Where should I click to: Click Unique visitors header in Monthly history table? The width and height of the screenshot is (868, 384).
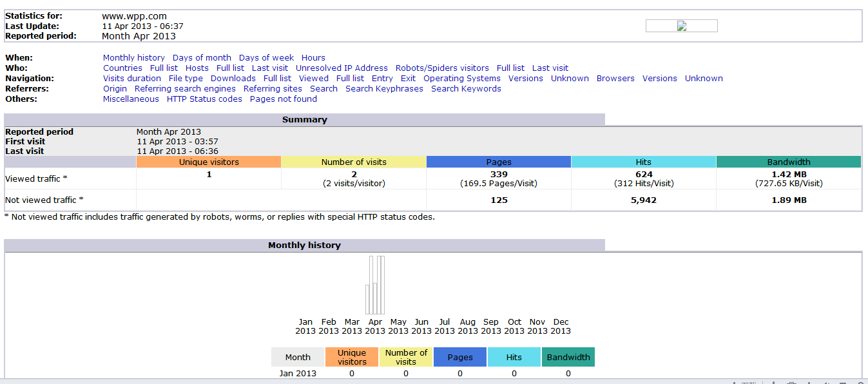pos(352,357)
